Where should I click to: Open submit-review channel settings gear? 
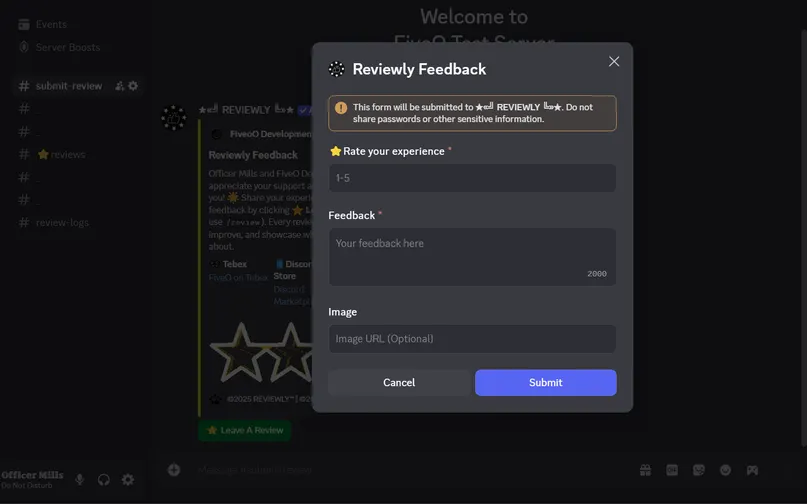click(133, 86)
